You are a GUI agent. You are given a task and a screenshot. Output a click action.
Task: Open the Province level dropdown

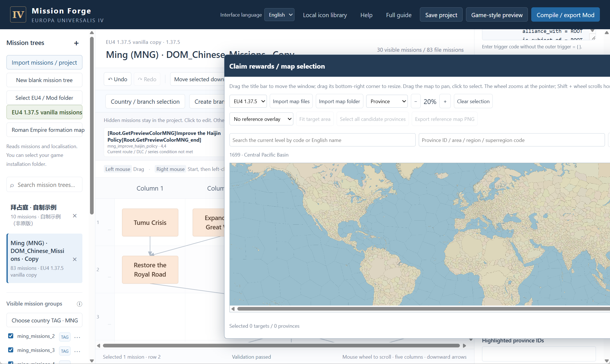tap(387, 101)
